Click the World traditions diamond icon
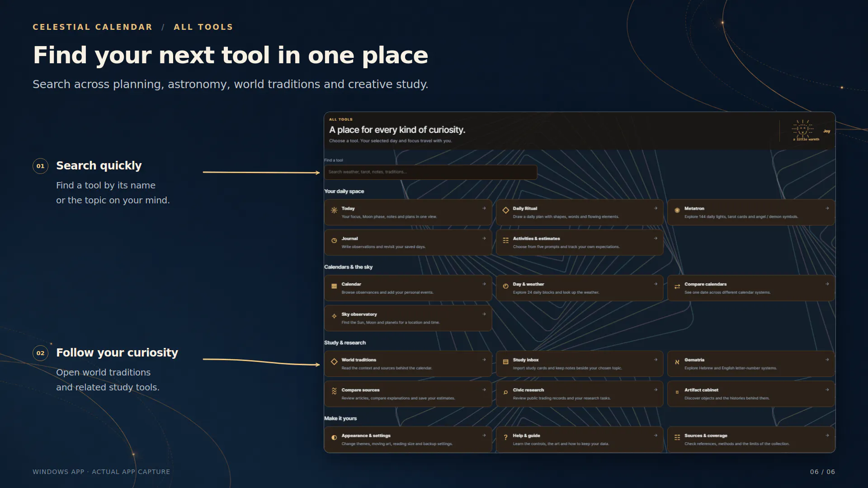The height and width of the screenshot is (488, 868). coord(334,362)
